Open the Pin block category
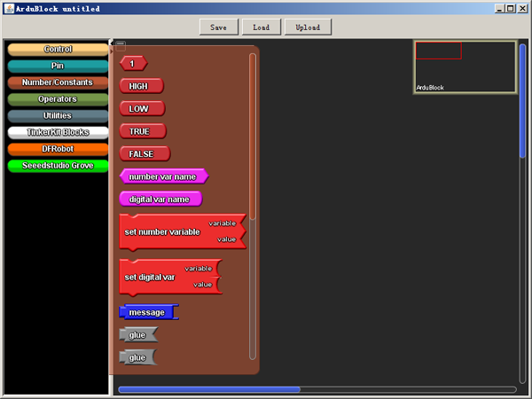532x399 pixels. [58, 66]
